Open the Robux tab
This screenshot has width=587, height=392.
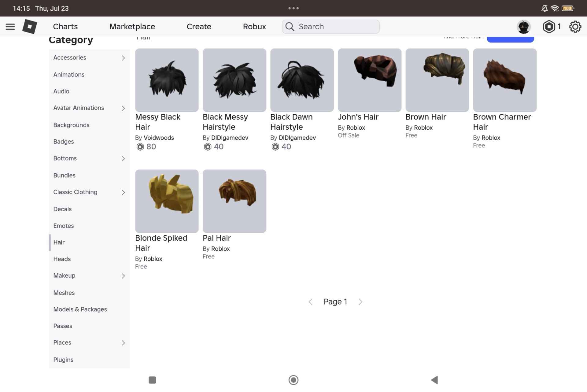254,27
